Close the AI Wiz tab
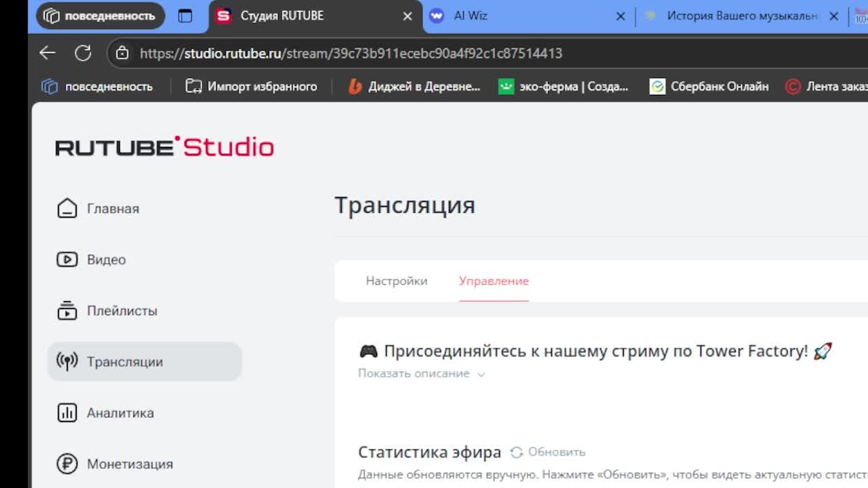The image size is (868, 488). pyautogui.click(x=620, y=16)
